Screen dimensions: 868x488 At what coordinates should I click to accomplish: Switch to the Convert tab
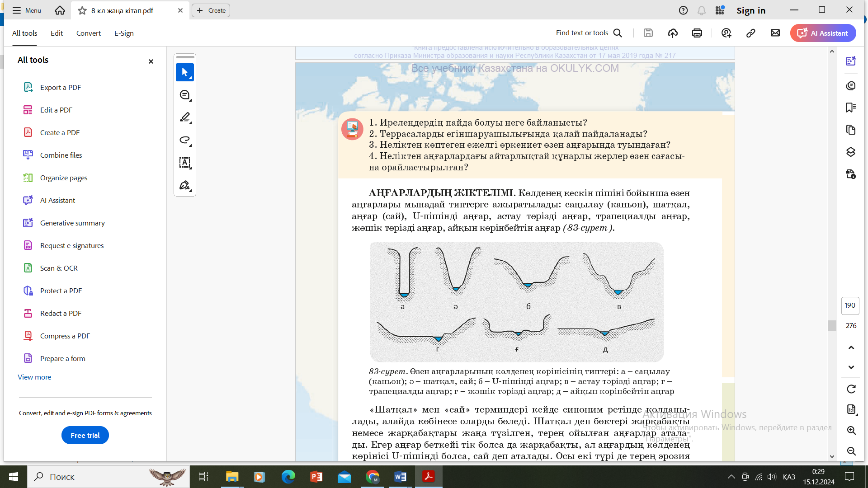[88, 33]
